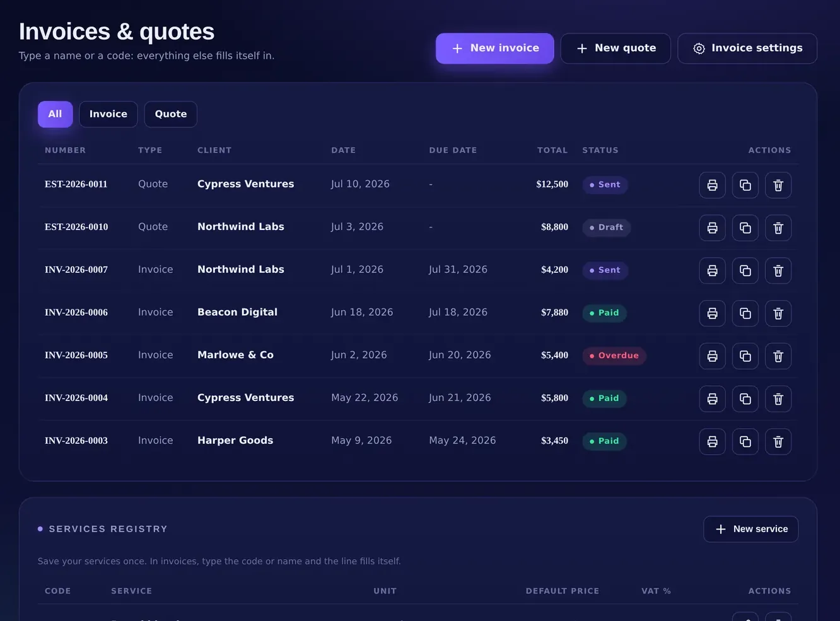Image resolution: width=840 pixels, height=621 pixels.
Task: Click the DUE DATE column header
Action: click(453, 150)
